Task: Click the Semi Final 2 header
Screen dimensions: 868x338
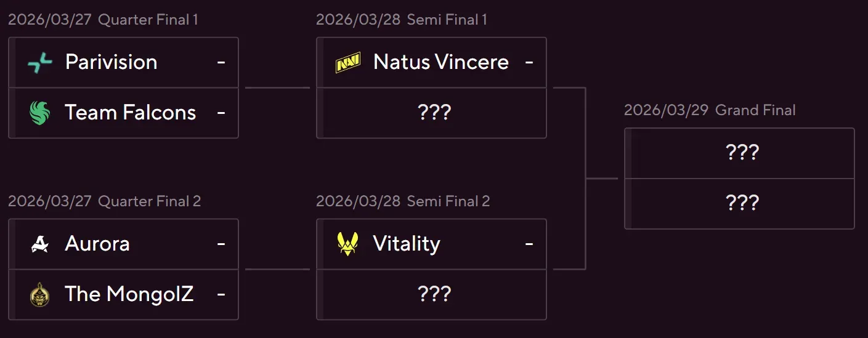Action: (448, 201)
